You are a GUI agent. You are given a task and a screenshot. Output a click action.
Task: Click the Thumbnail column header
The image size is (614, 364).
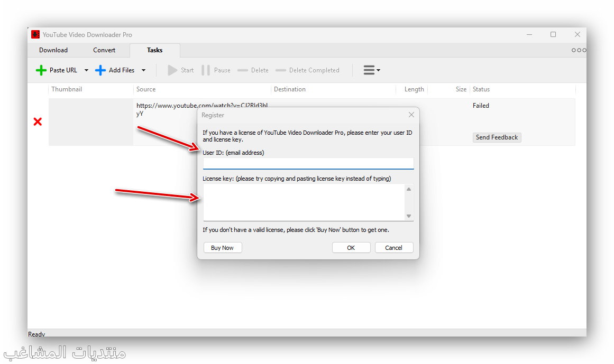click(x=67, y=89)
